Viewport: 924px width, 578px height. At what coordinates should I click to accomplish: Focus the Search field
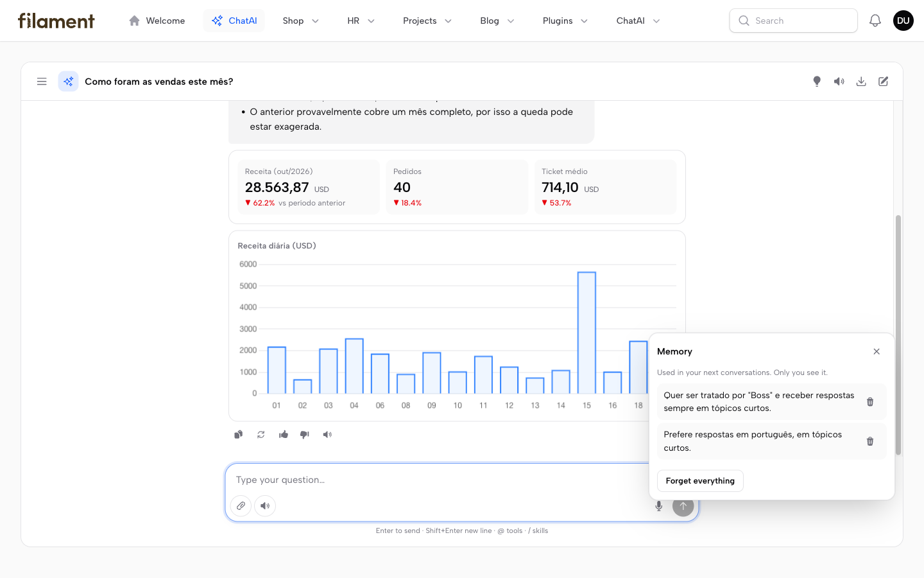click(x=794, y=21)
